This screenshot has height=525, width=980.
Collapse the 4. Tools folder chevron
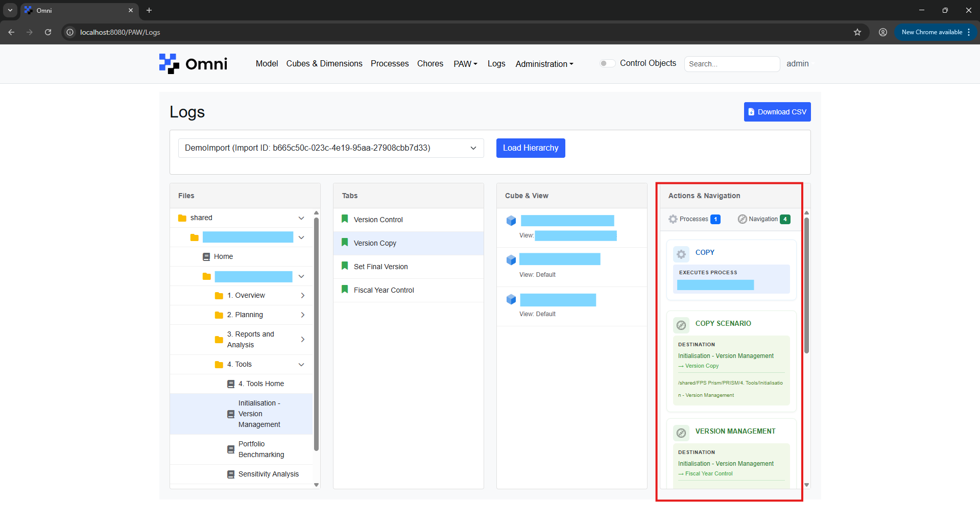(301, 365)
